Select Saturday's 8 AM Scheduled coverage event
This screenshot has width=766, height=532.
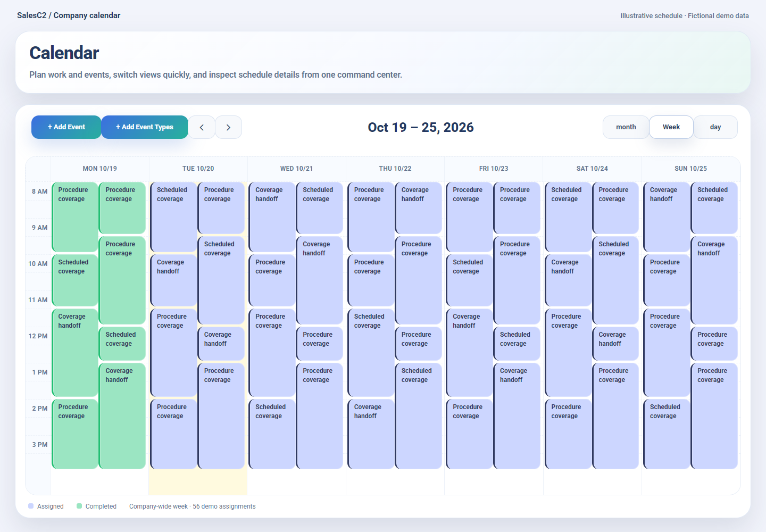[568, 217]
